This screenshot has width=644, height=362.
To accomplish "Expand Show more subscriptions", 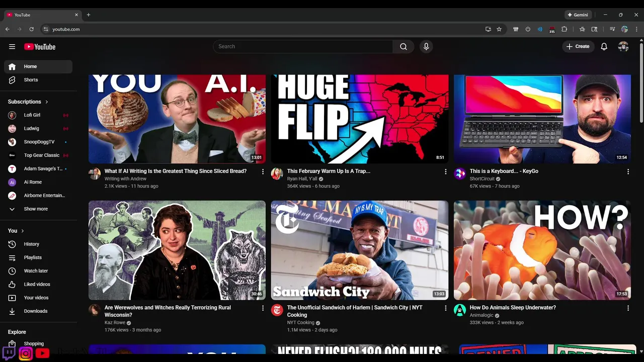I will click(x=36, y=209).
